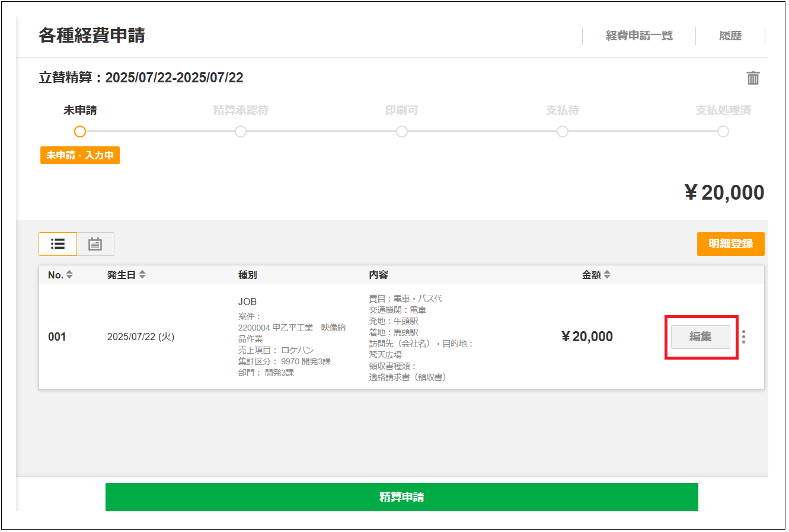Click the orange 明細登録 button
This screenshot has height=532, width=789.
[x=730, y=244]
